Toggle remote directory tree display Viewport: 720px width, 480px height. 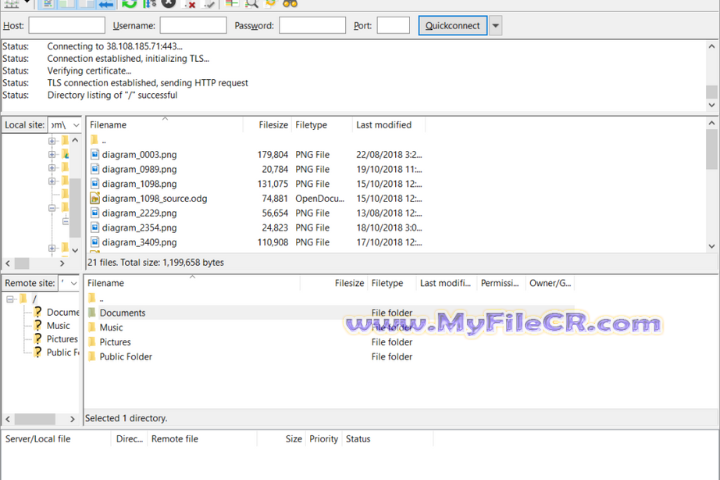(86, 3)
